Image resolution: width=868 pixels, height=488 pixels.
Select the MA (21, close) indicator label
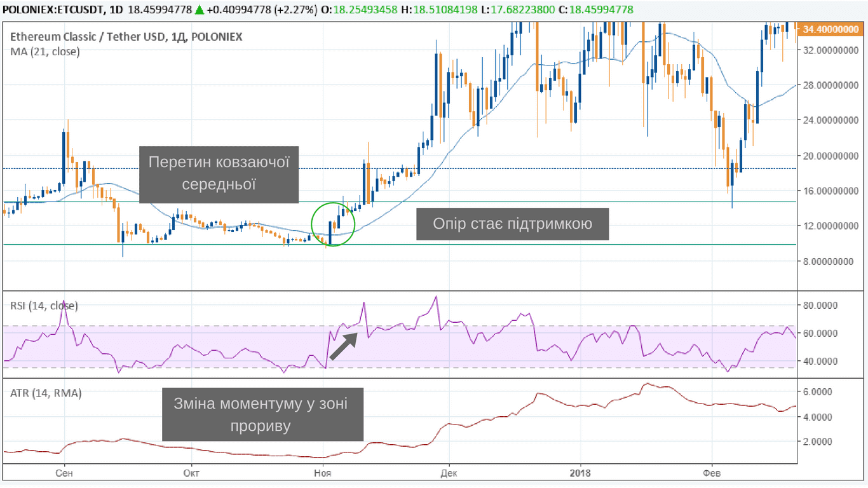[x=45, y=51]
